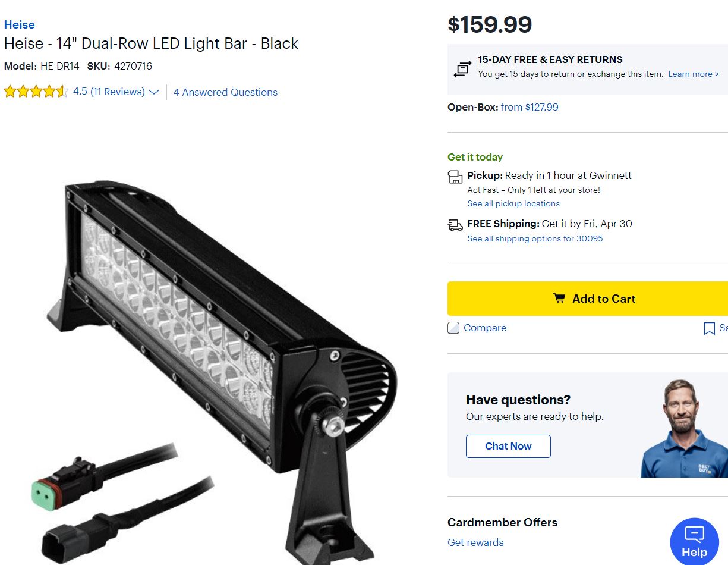Image resolution: width=728 pixels, height=565 pixels.
Task: Click the save bookmark icon
Action: point(709,328)
